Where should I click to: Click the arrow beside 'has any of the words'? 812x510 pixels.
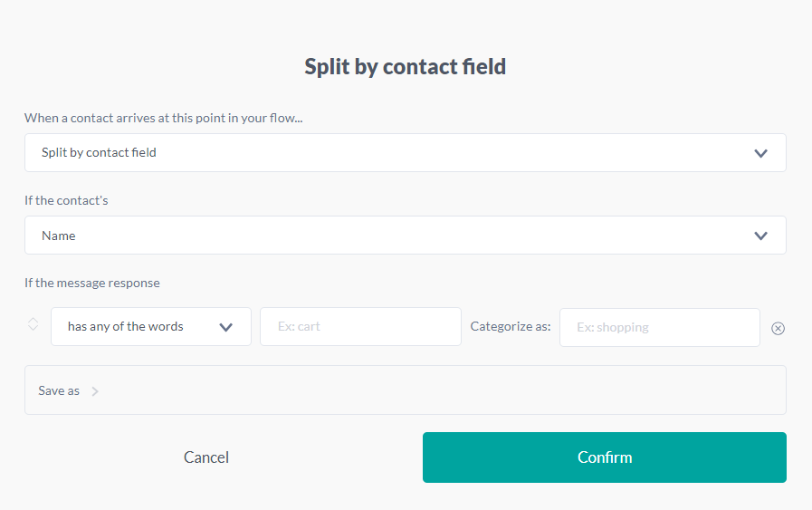coord(226,327)
